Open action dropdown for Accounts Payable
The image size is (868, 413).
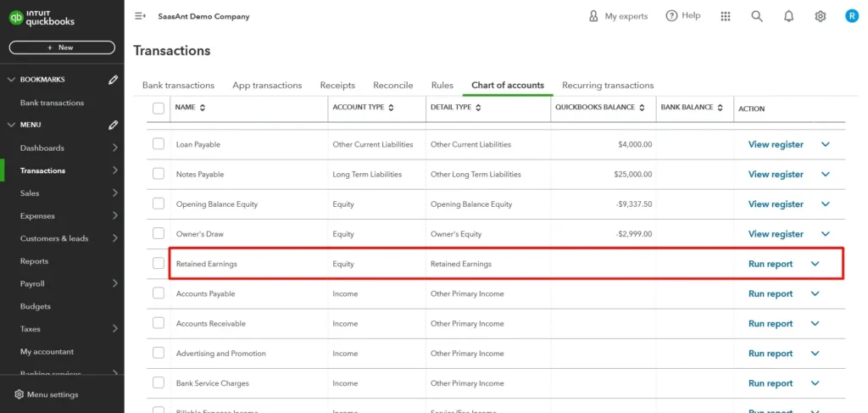coord(815,294)
